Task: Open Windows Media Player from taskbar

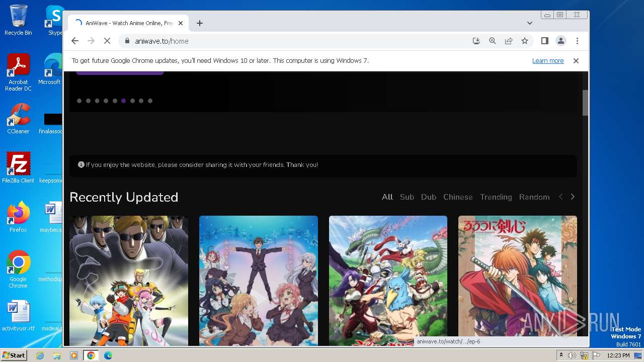Action: pyautogui.click(x=74, y=355)
